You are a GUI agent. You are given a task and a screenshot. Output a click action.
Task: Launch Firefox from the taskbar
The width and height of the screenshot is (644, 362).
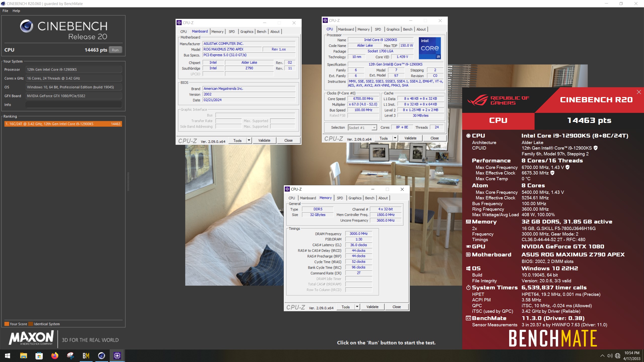(55, 356)
